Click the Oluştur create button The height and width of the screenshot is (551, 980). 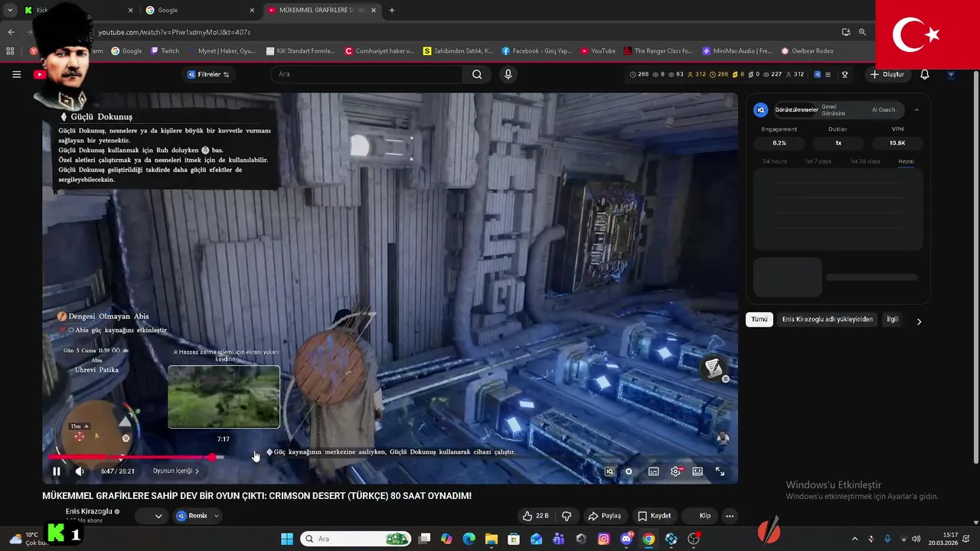coord(887,74)
